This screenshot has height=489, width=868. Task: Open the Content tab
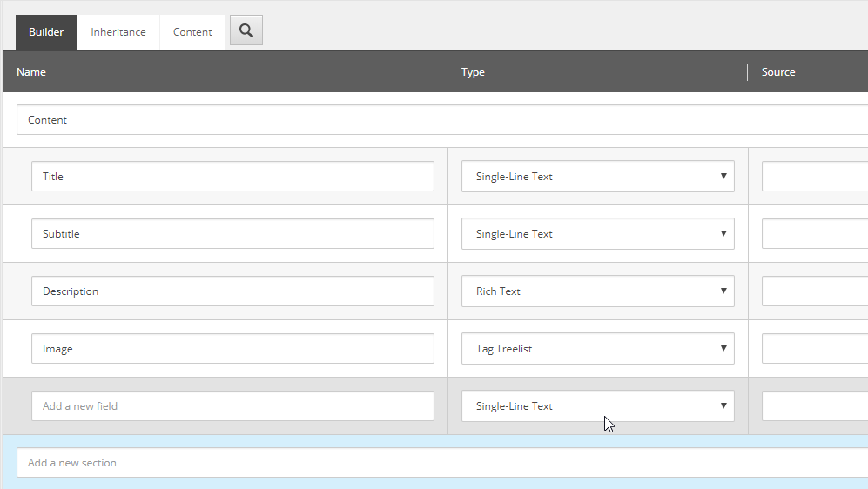click(x=192, y=32)
